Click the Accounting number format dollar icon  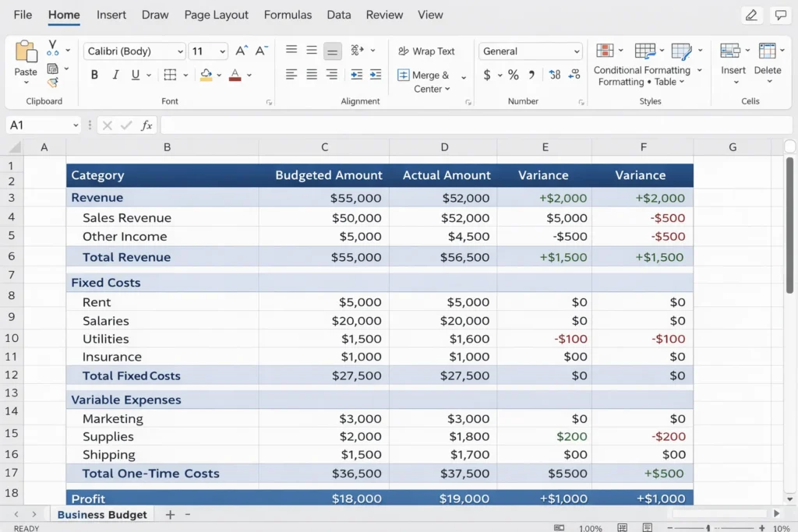[x=486, y=76]
